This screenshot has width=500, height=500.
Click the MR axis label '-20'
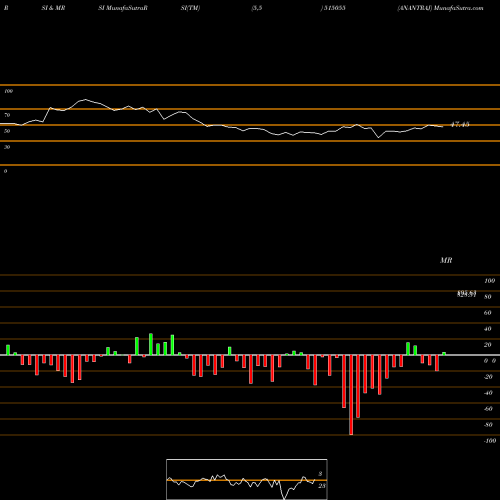(x=488, y=377)
